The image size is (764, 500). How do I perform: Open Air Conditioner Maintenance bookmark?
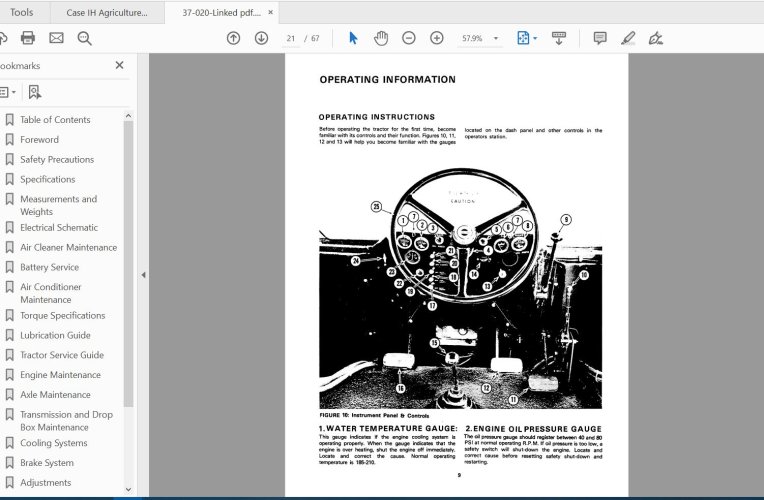[51, 293]
